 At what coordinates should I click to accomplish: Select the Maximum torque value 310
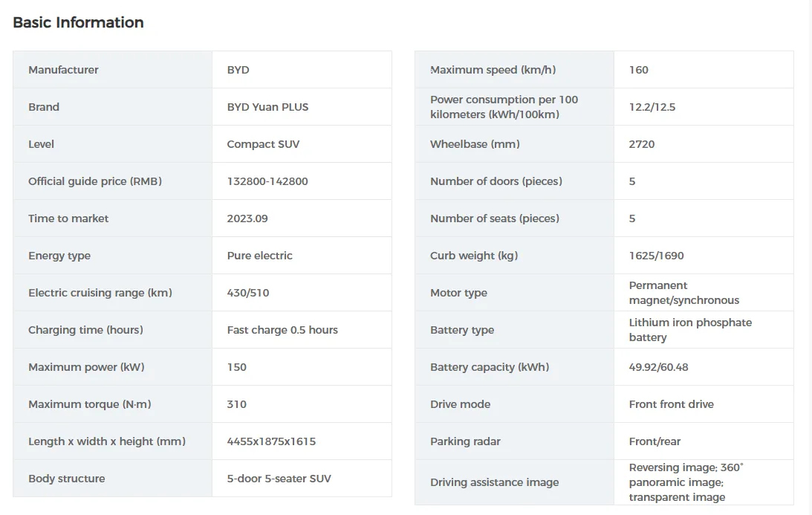pyautogui.click(x=237, y=404)
